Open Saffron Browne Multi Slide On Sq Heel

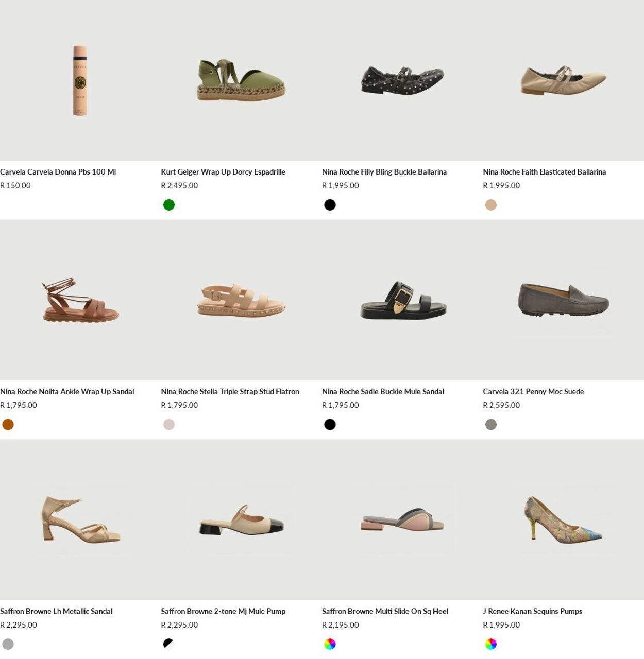pyautogui.click(x=385, y=612)
